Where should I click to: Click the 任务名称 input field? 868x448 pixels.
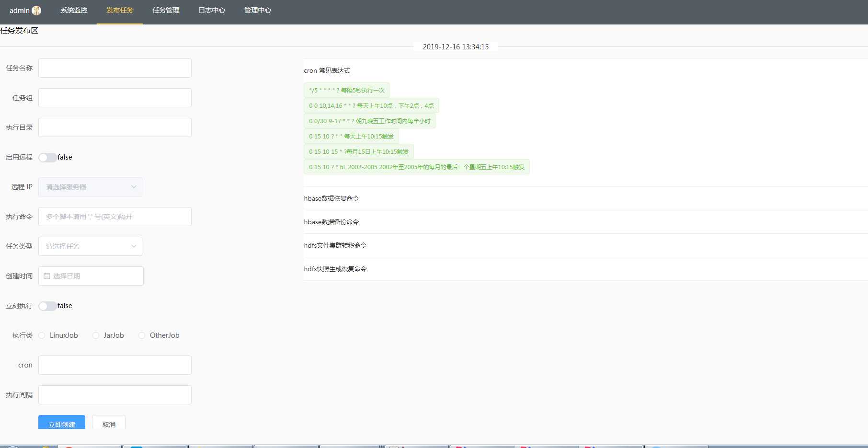pos(115,68)
